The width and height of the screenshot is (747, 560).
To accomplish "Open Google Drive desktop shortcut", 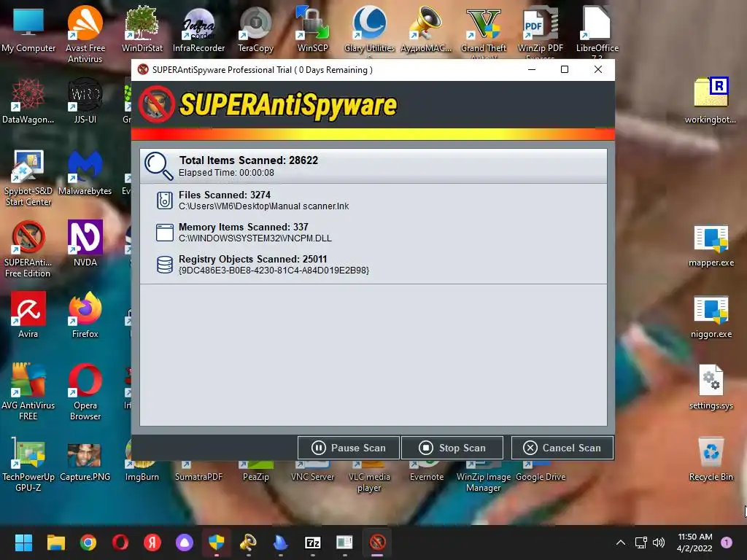I will point(541,472).
